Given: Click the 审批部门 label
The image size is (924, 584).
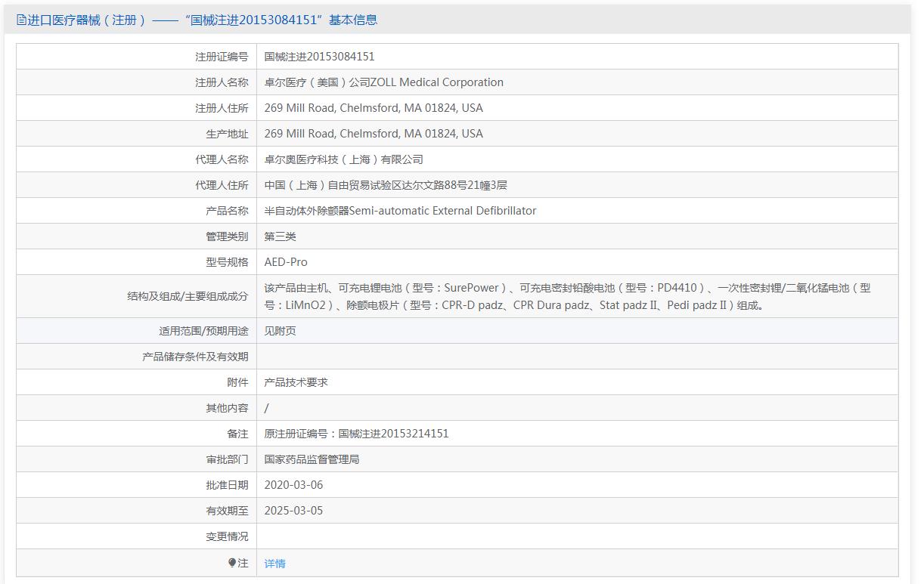Looking at the screenshot, I should (x=227, y=459).
